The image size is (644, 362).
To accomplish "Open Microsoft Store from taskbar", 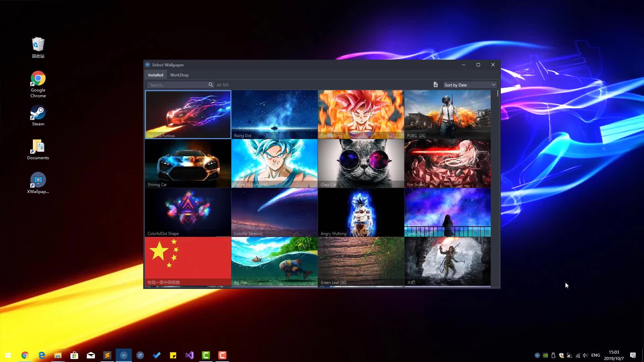I will [74, 355].
